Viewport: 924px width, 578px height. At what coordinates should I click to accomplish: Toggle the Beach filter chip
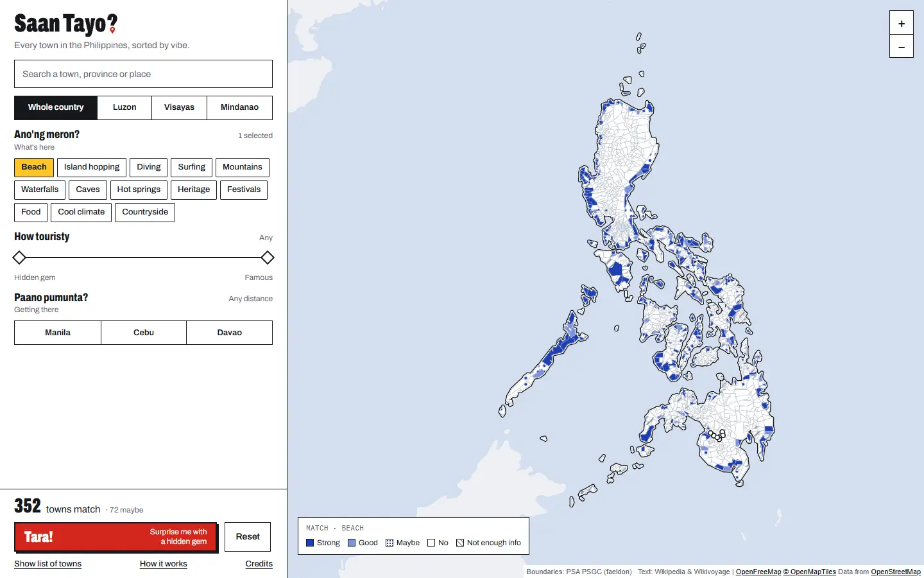coord(34,168)
